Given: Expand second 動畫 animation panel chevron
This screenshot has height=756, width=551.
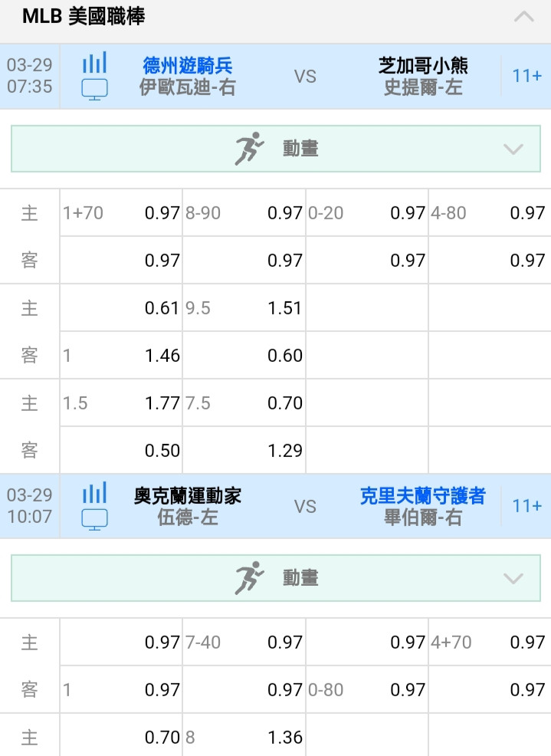Looking at the screenshot, I should 513,578.
